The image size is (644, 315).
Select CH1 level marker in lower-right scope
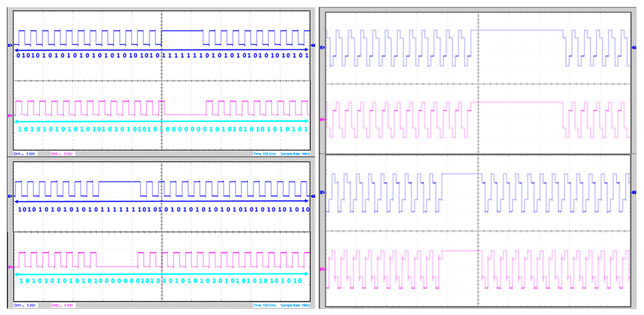pos(322,192)
